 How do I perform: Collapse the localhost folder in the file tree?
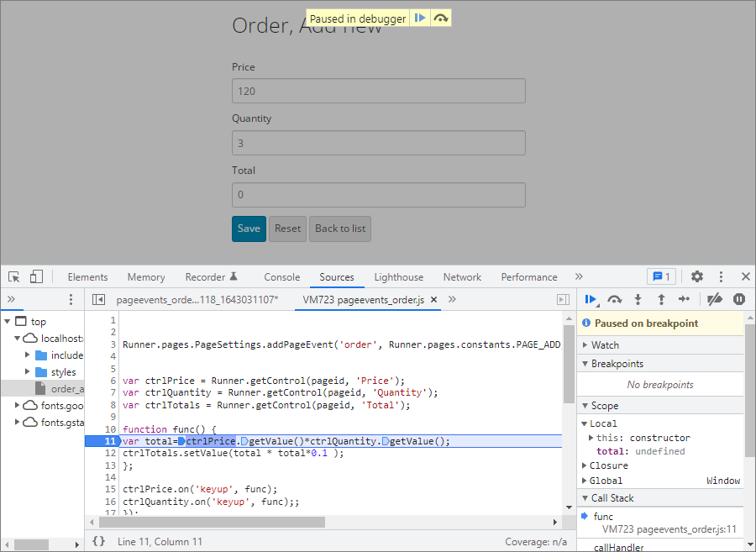(x=18, y=338)
